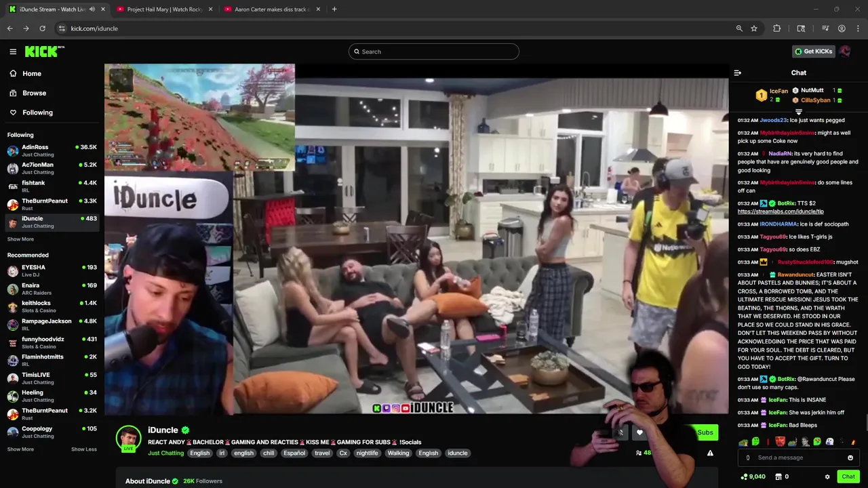Open AdinRoss channel in Following list
Viewport: 868px width, 488px height.
click(x=52, y=150)
